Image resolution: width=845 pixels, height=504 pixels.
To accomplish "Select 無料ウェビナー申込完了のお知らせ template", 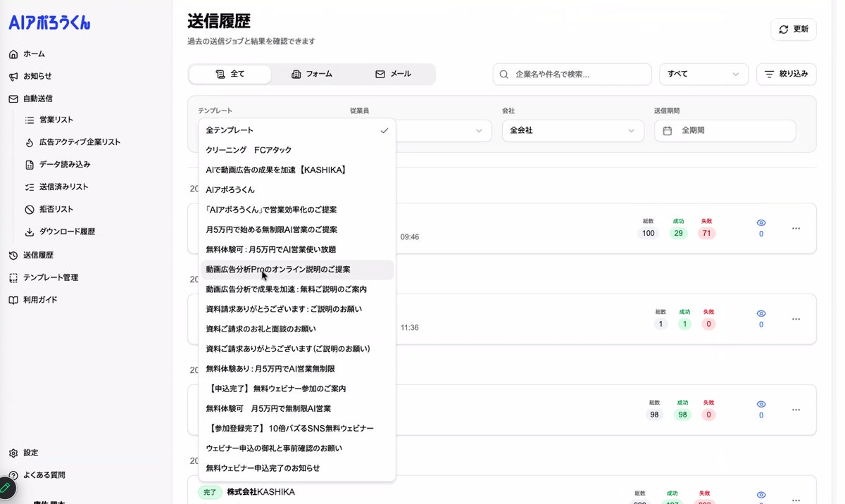I will pyautogui.click(x=296, y=468).
